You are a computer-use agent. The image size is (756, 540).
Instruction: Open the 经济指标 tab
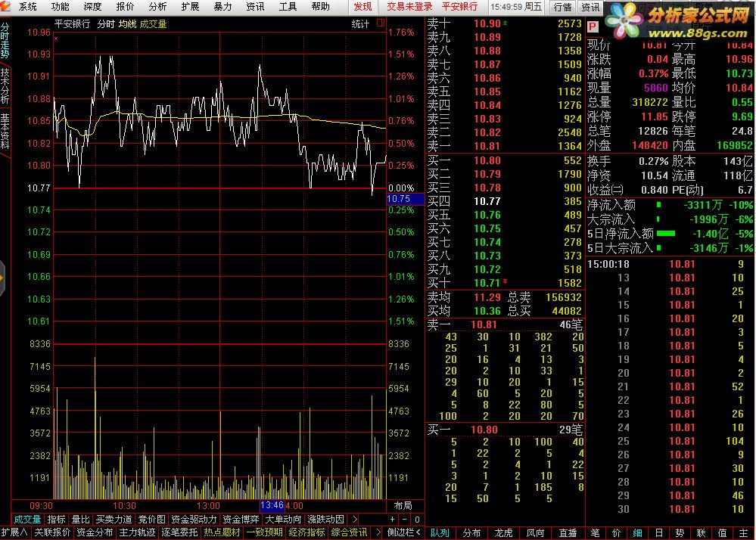[306, 532]
